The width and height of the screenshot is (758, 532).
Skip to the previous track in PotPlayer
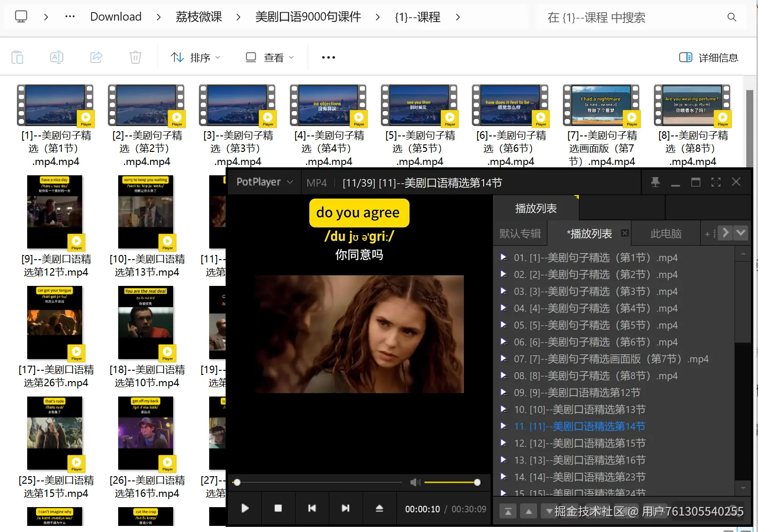[312, 508]
